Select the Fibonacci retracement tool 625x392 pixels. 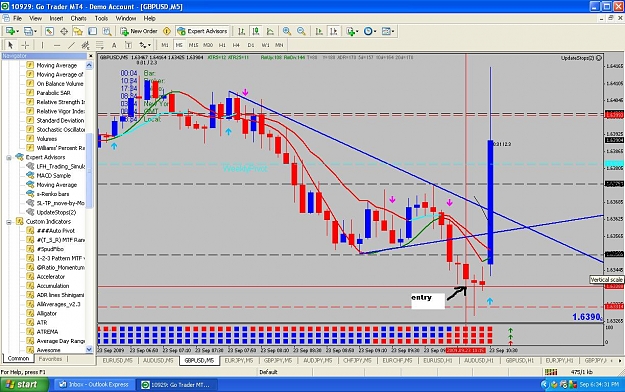coord(99,45)
